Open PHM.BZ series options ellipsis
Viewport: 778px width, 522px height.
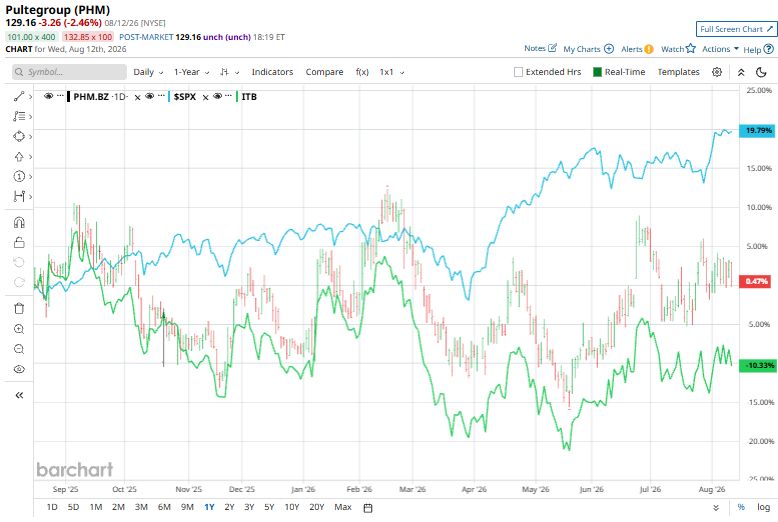point(60,96)
